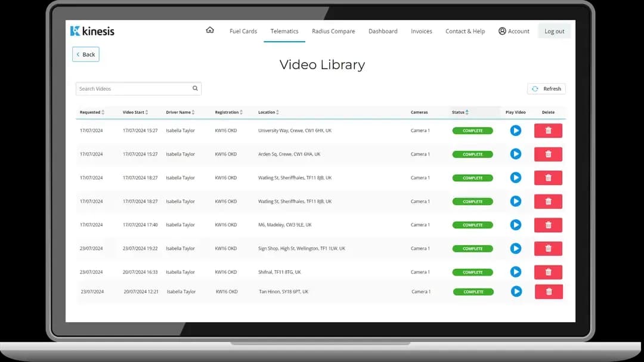
Task: Delete the Shifnal, TF11 8TG video
Action: (548, 272)
